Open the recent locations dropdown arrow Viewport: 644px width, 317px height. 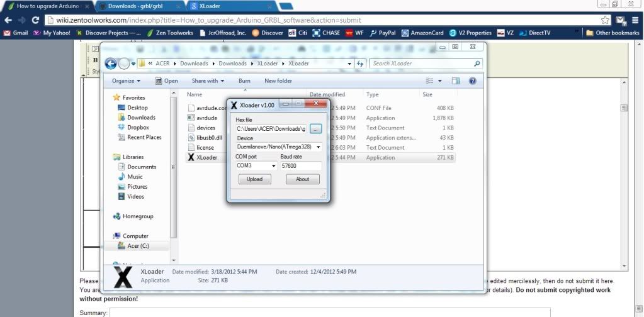133,64
